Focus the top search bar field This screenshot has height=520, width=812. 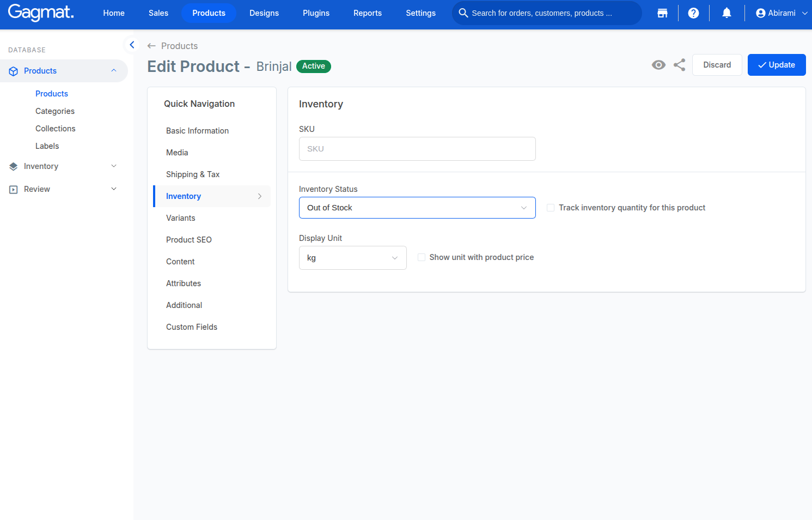[x=547, y=13]
